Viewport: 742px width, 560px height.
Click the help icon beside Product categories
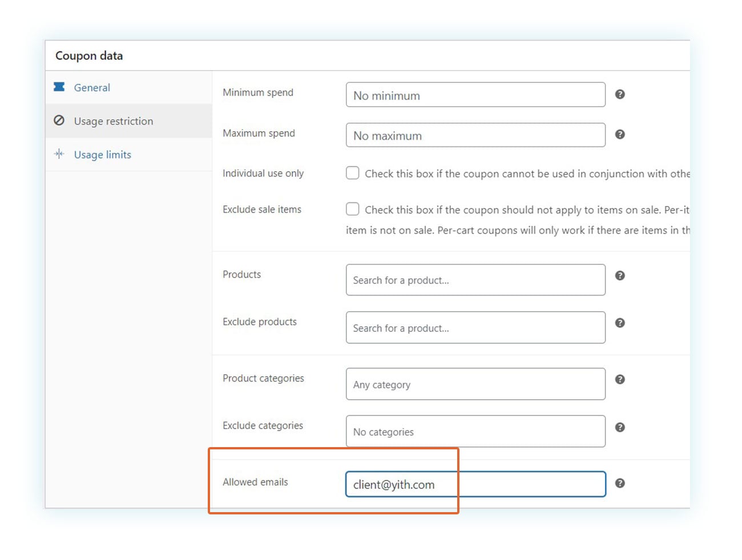[620, 379]
